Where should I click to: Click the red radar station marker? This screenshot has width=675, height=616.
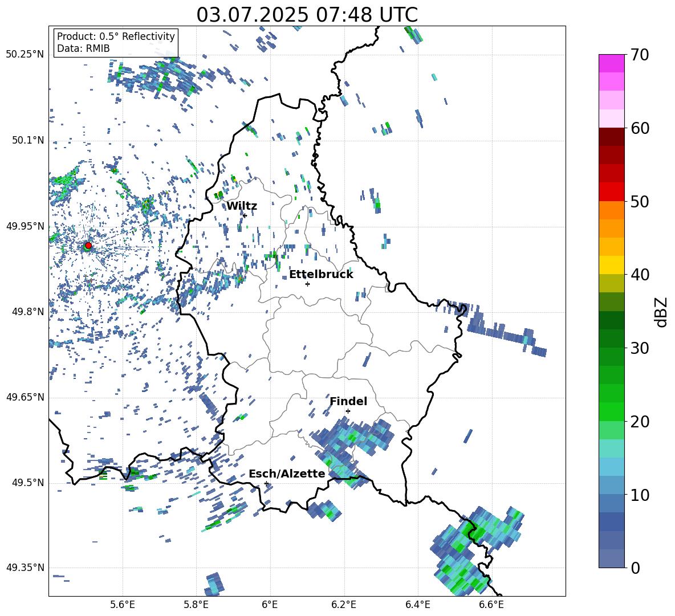(x=88, y=246)
